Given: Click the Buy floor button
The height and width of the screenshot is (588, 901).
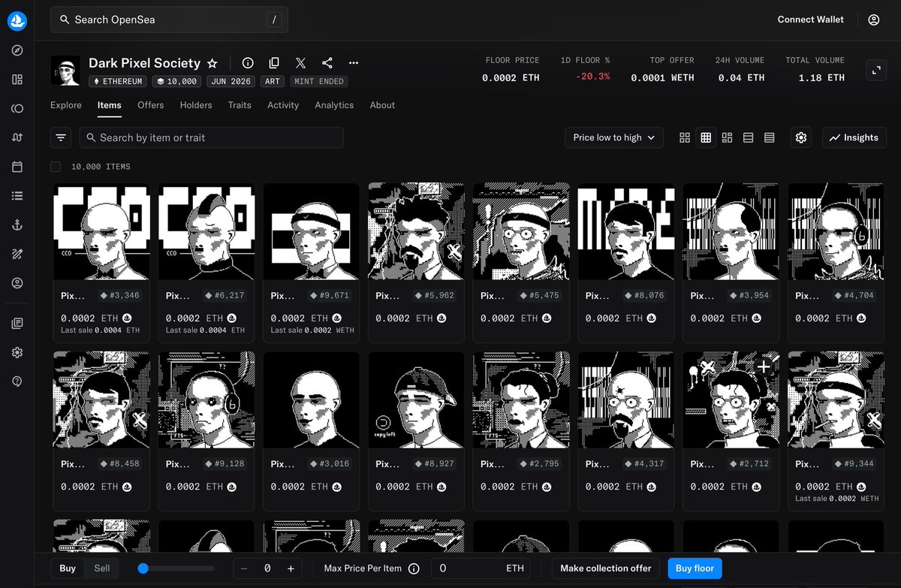Looking at the screenshot, I should (695, 568).
